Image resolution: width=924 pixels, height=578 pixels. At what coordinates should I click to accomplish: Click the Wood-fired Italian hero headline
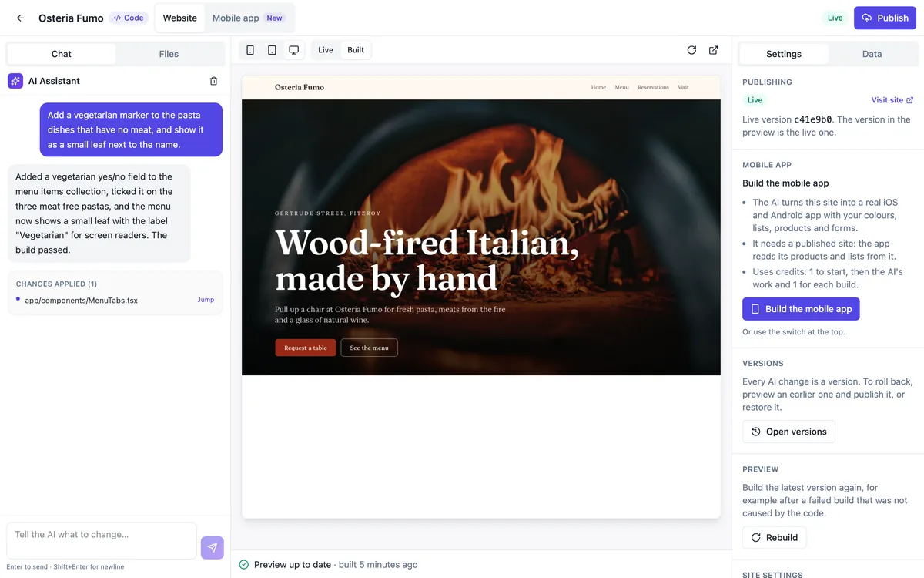pyautogui.click(x=427, y=260)
